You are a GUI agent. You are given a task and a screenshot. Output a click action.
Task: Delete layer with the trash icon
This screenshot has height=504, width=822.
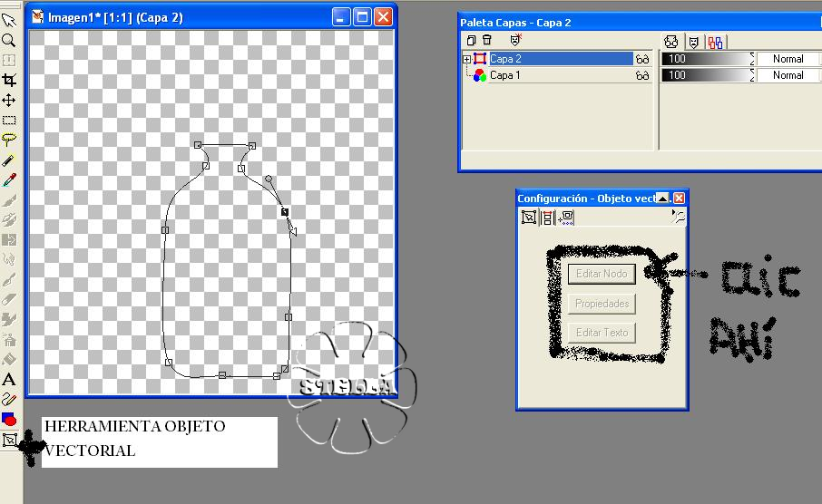pos(487,41)
